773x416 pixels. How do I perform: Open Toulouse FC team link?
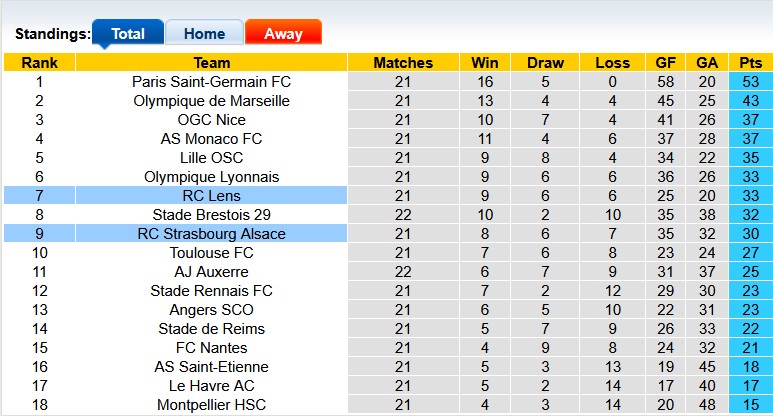(211, 253)
